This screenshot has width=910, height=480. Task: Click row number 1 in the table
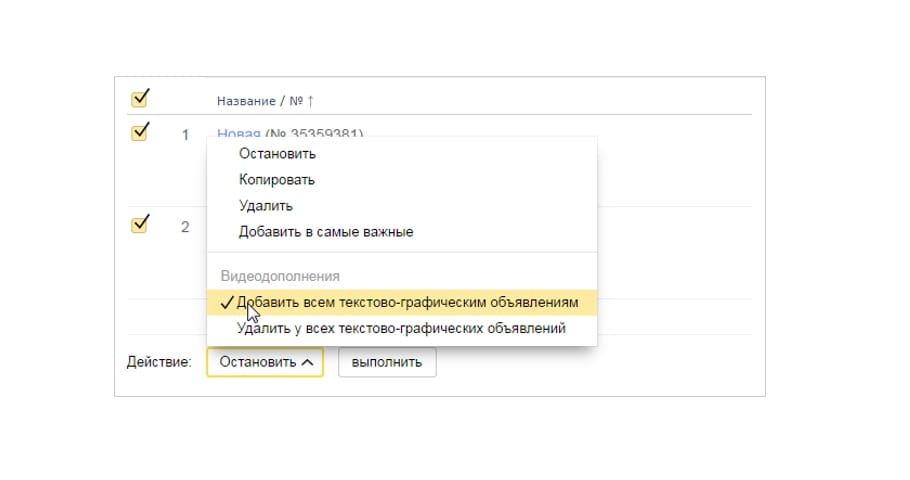(185, 135)
